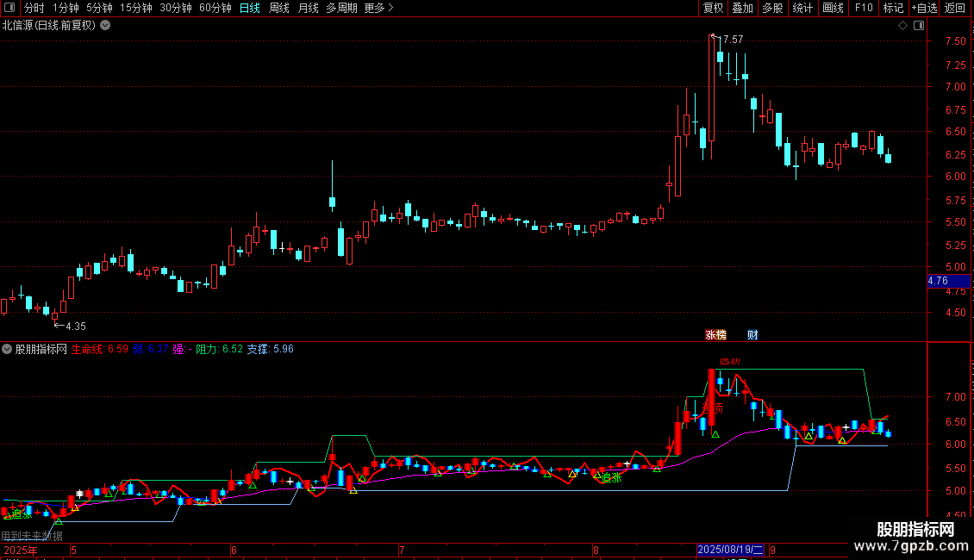Activate the 画线 drawing tools

click(x=833, y=8)
